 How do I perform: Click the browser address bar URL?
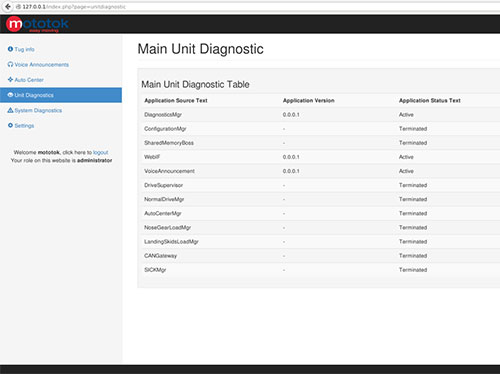click(74, 7)
